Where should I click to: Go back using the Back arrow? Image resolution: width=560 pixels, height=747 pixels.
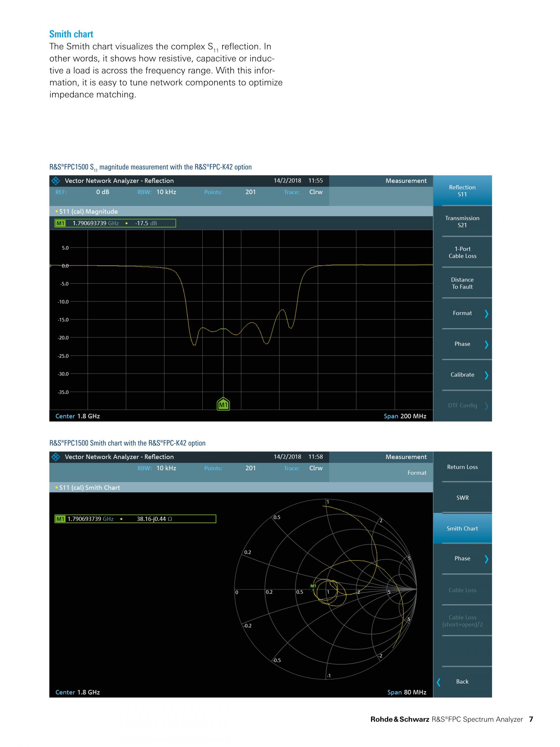coord(438,682)
